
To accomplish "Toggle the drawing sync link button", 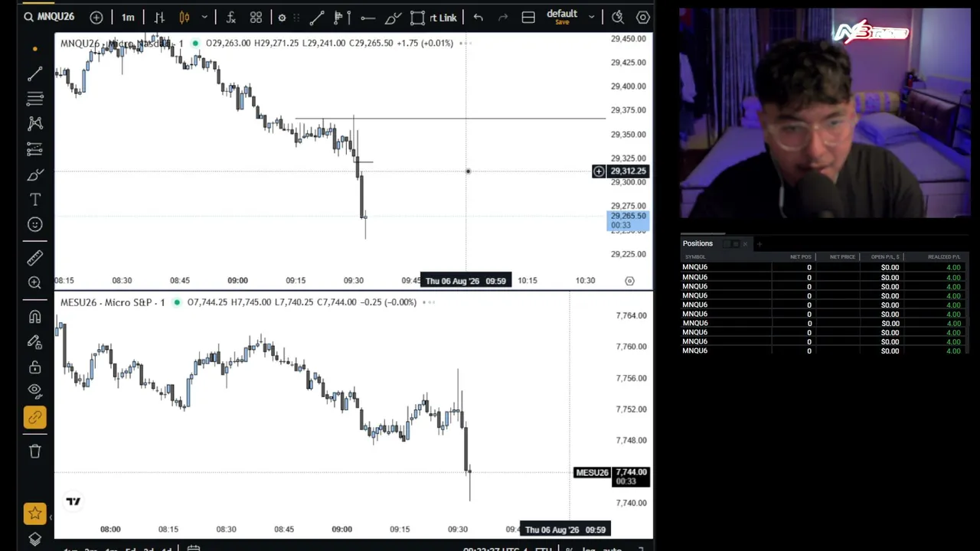I will [x=34, y=417].
